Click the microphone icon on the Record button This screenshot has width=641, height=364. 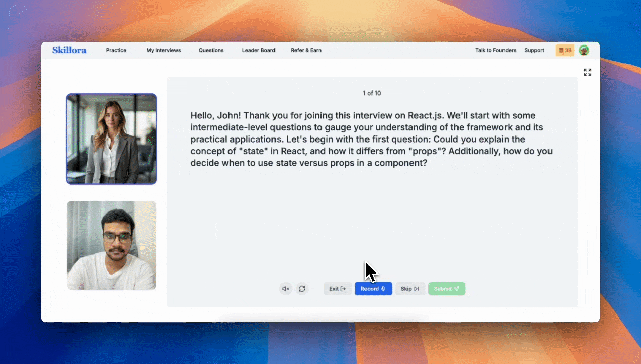point(383,288)
